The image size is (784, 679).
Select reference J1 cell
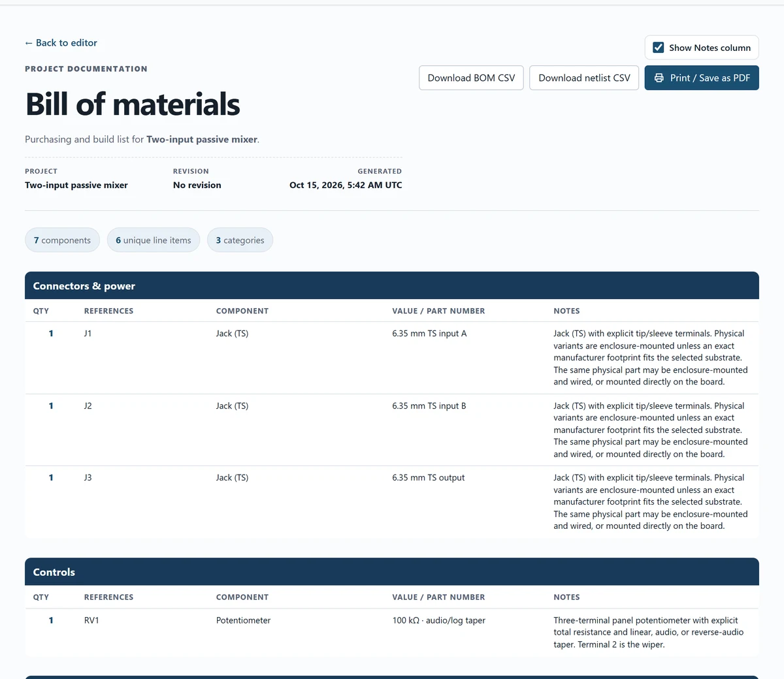click(88, 334)
